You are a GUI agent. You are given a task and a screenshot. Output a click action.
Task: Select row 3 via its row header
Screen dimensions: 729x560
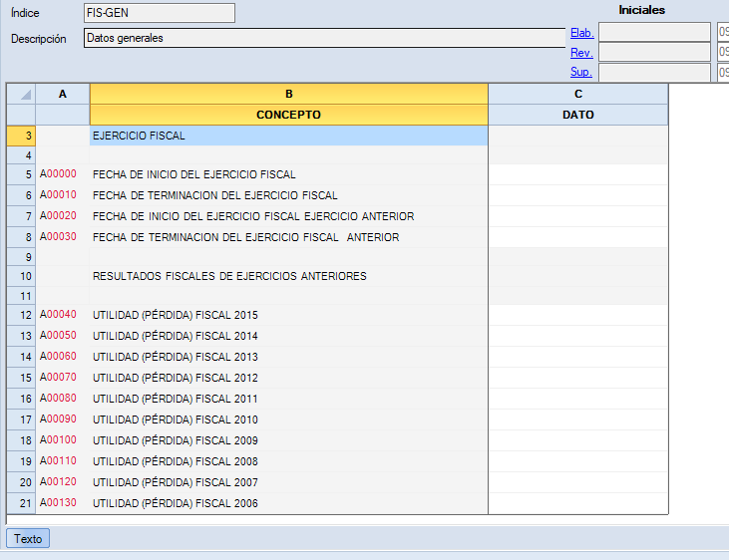tap(21, 136)
